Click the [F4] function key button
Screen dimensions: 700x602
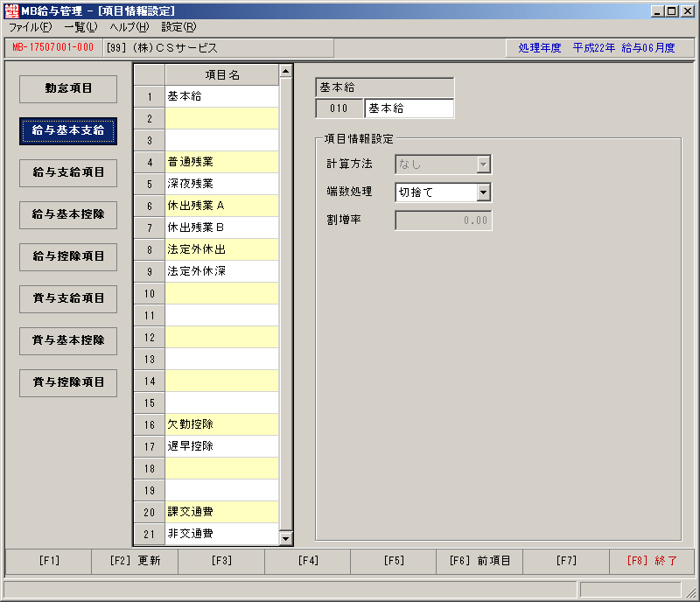[308, 561]
